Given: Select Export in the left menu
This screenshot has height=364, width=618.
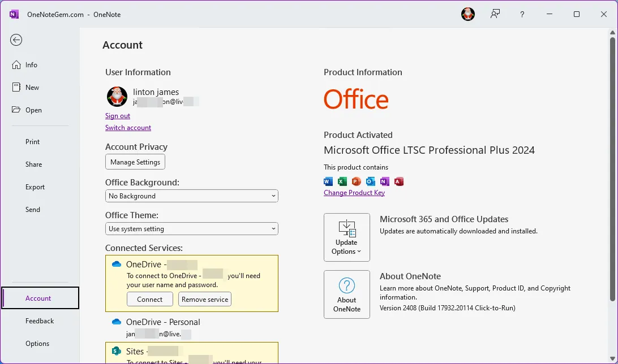Looking at the screenshot, I should click(35, 187).
